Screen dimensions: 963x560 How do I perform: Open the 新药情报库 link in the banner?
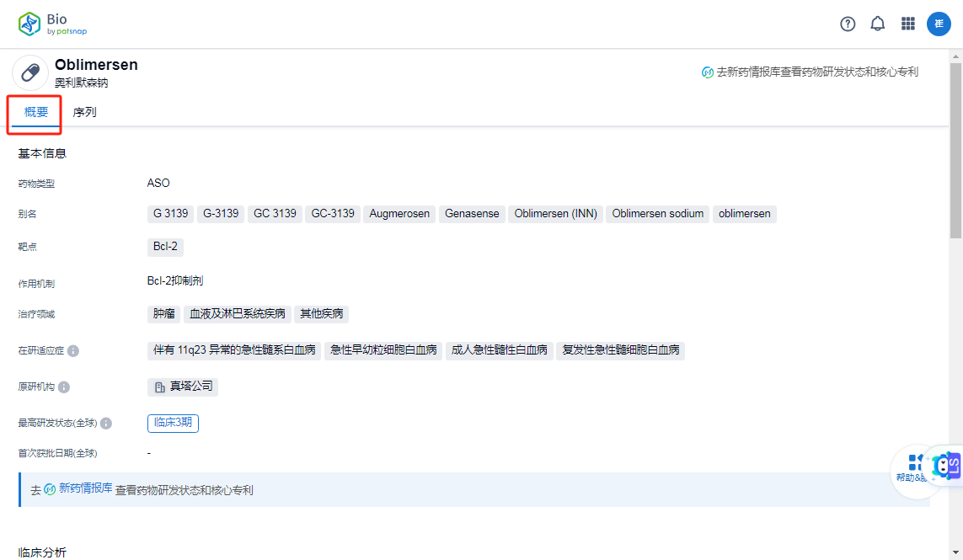(x=84, y=489)
